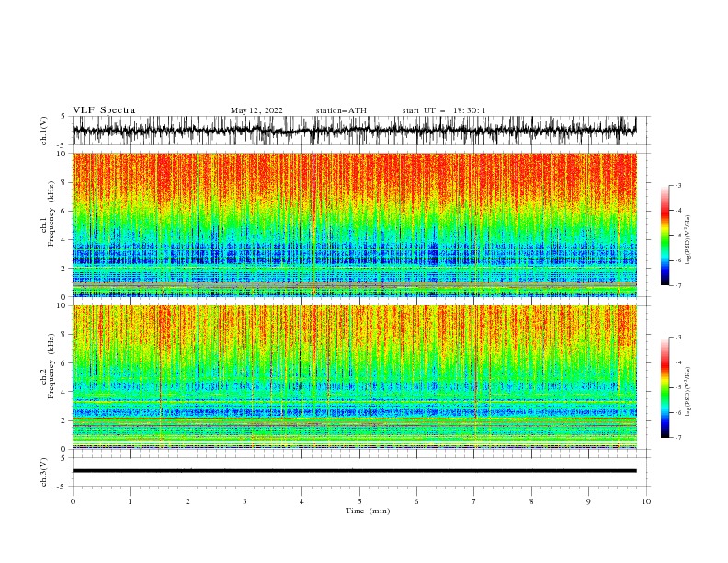
Task: Click ch.1 "Frequency (kHz)" y-axis label
Action: (51, 213)
